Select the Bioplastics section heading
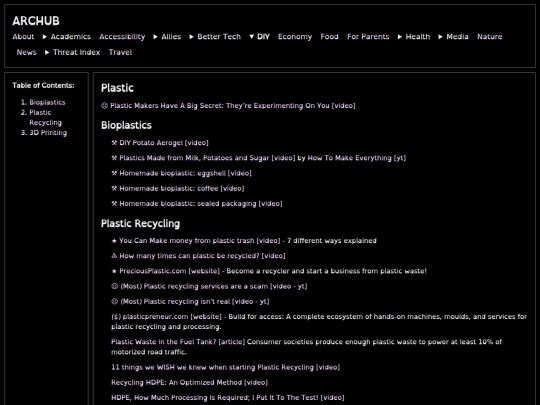 click(x=126, y=125)
